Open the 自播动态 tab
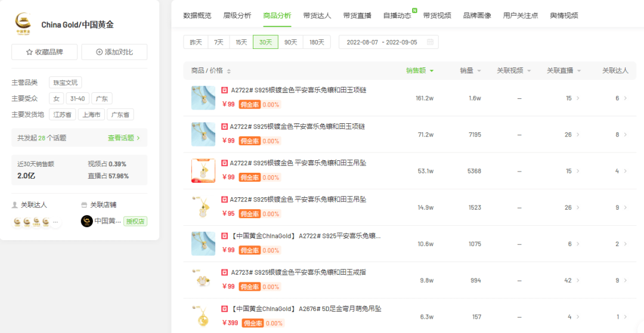The image size is (644, 333). click(x=397, y=15)
